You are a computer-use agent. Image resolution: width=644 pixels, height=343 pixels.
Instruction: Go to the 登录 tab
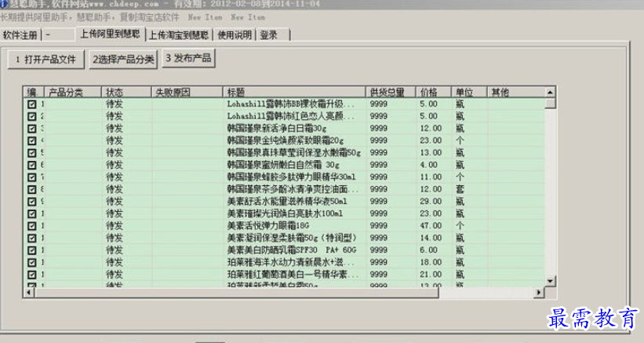273,35
